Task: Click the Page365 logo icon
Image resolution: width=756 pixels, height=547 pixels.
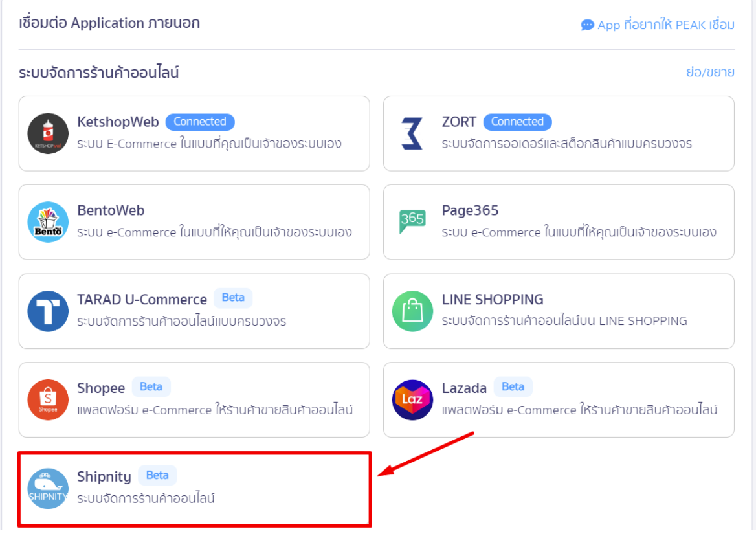Action: [412, 222]
